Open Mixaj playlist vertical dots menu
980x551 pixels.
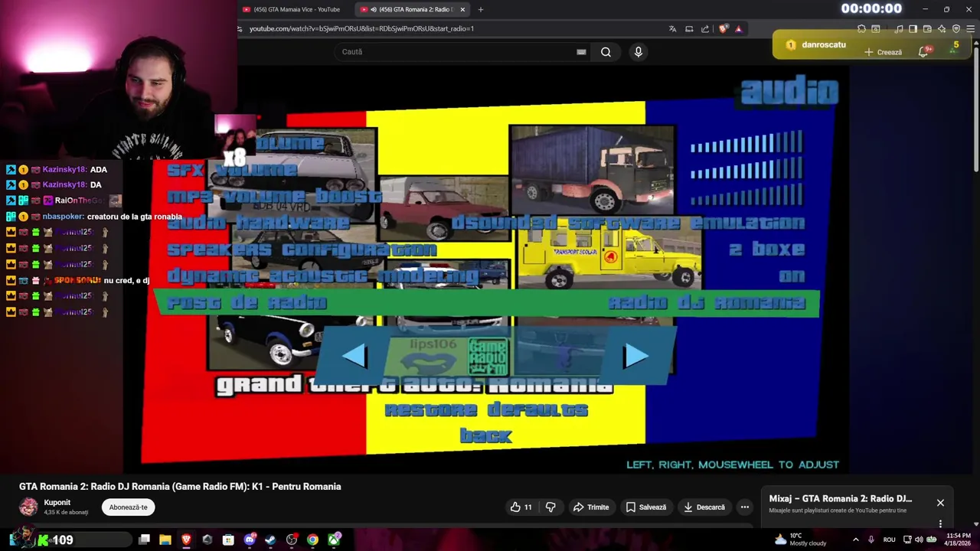coord(940,523)
